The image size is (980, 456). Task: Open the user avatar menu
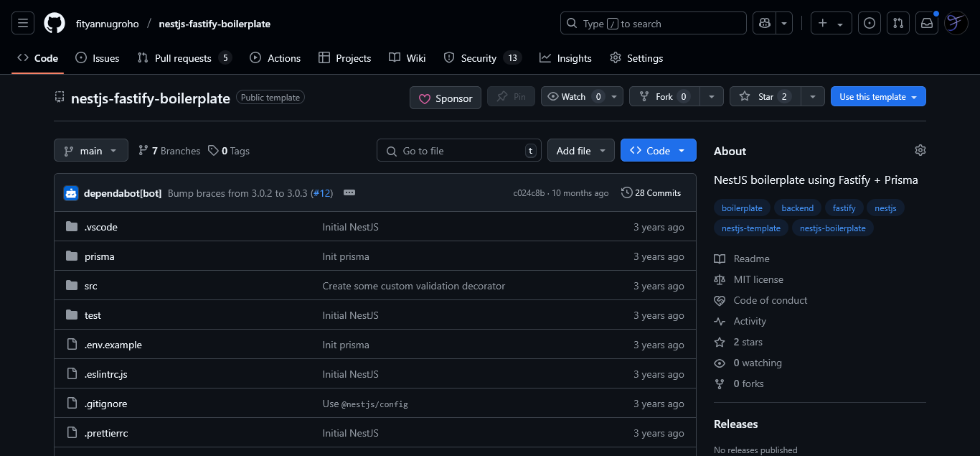956,23
